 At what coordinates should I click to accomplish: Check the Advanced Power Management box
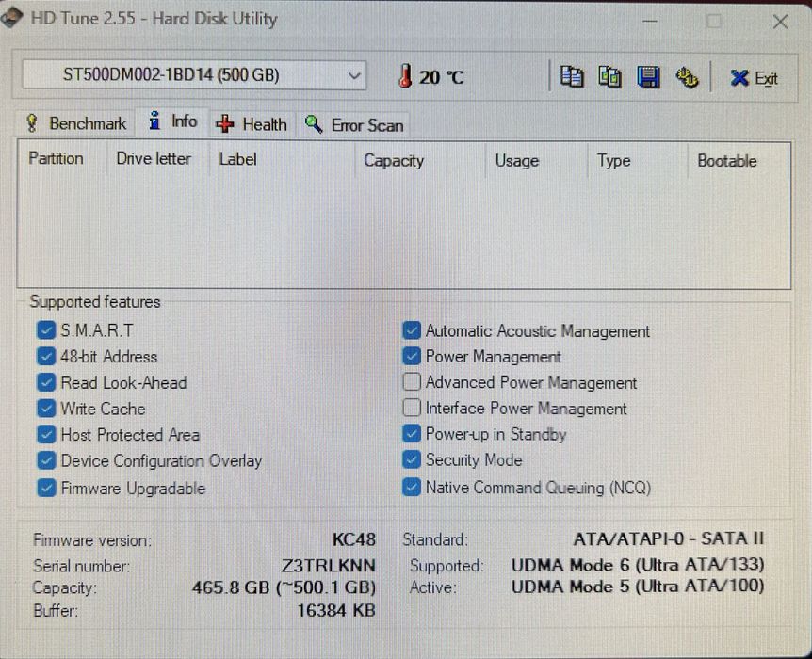coord(412,382)
